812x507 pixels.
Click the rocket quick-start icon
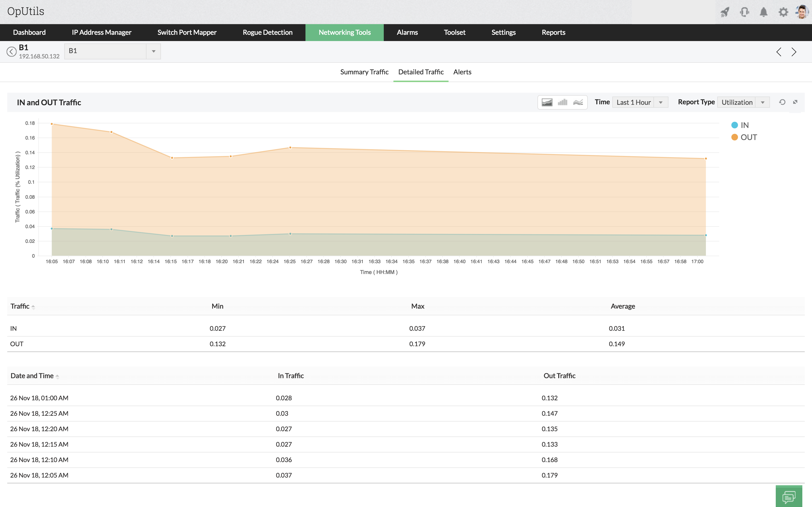pyautogui.click(x=725, y=12)
